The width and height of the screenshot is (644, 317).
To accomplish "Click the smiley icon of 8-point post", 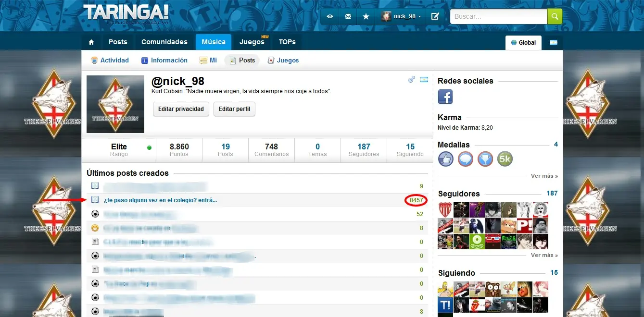I will point(95,228).
